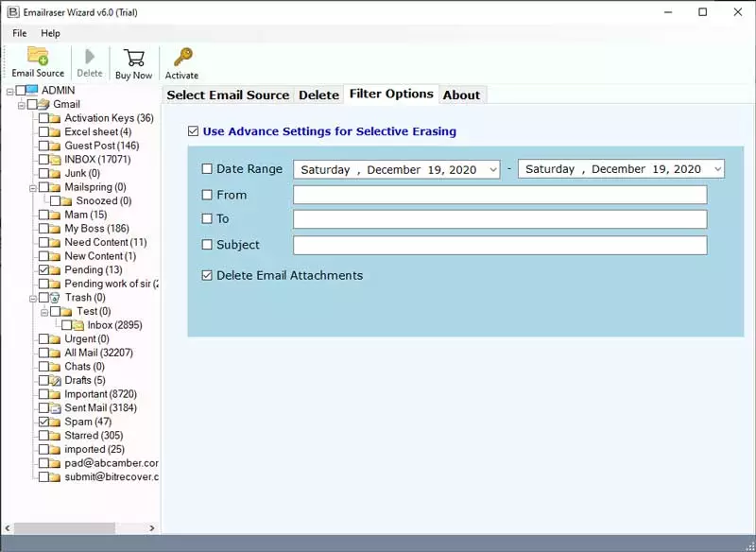This screenshot has height=552, width=756.
Task: Check the My Boss (186) folder checkbox
Action: pos(43,229)
